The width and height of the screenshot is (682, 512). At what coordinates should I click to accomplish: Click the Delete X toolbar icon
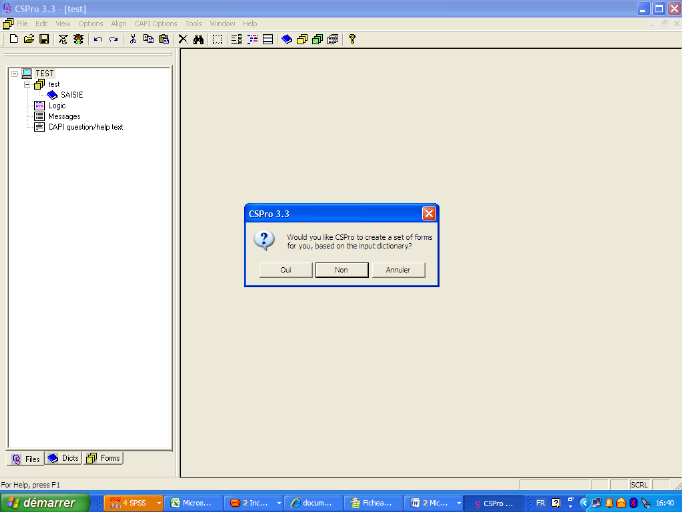(x=183, y=39)
